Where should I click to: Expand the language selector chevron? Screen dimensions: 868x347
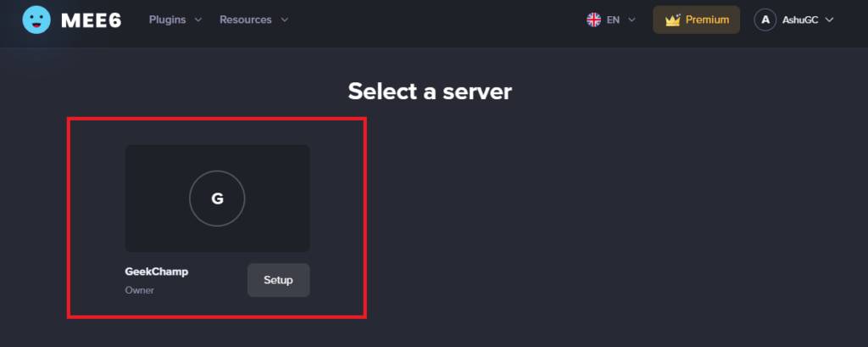pos(632,20)
